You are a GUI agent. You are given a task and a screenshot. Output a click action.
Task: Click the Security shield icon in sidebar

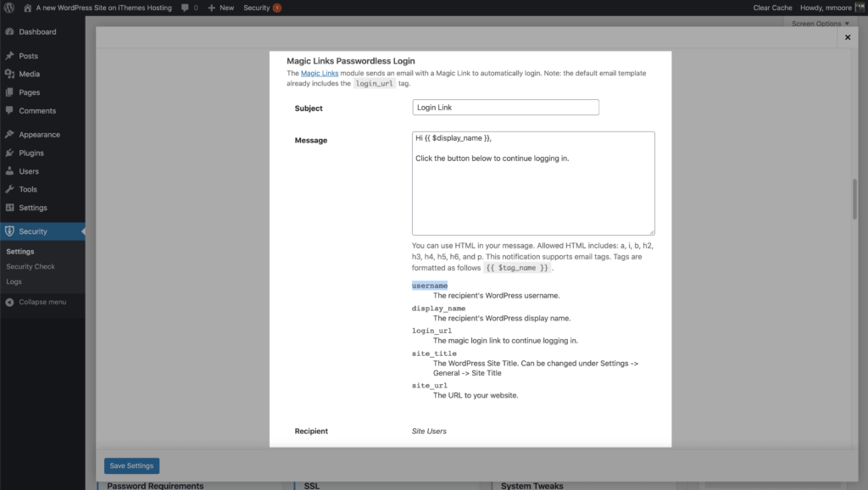[x=9, y=231]
